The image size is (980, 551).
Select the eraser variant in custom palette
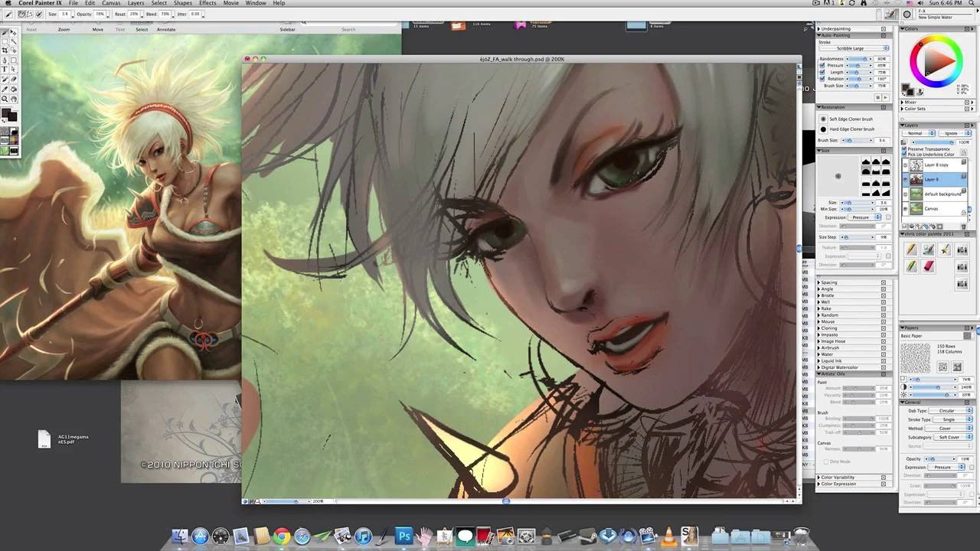point(928,265)
